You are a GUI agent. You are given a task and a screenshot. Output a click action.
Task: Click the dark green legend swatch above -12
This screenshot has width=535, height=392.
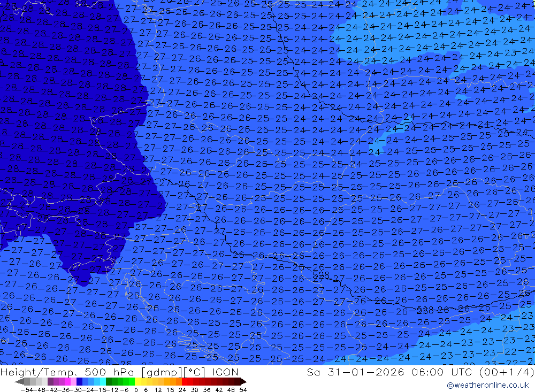click(x=109, y=381)
